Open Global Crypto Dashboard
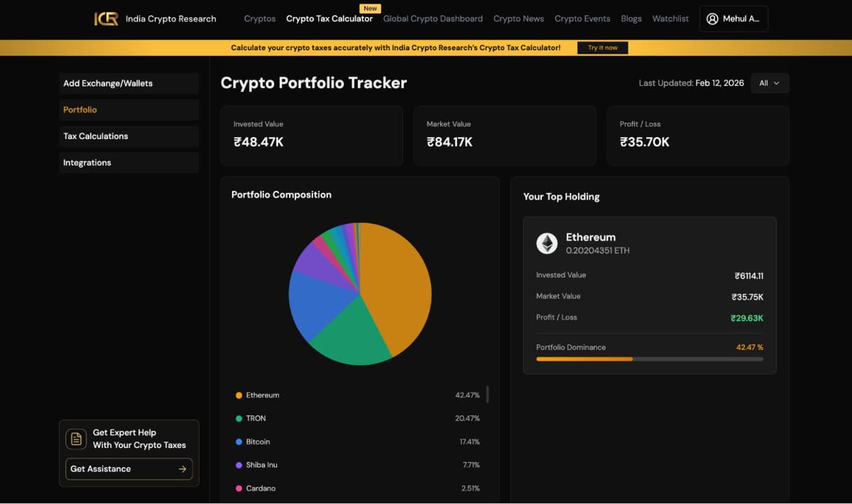Image resolution: width=852 pixels, height=504 pixels. point(433,19)
